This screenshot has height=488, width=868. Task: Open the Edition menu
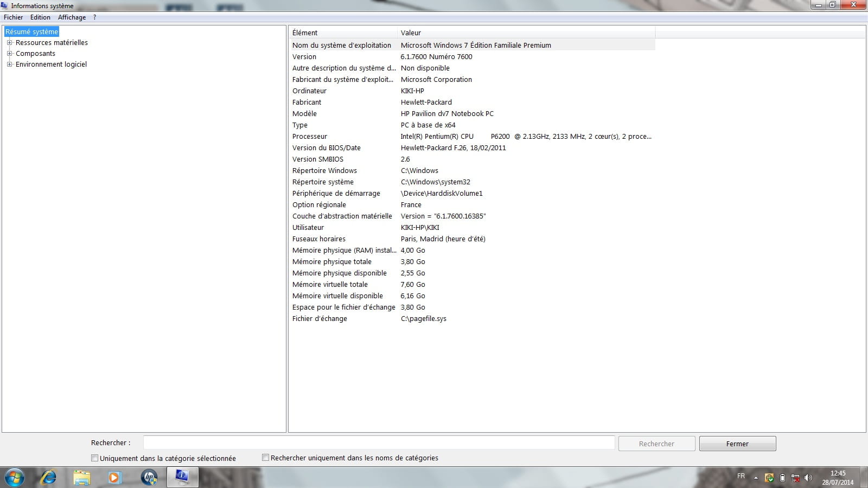pyautogui.click(x=40, y=17)
